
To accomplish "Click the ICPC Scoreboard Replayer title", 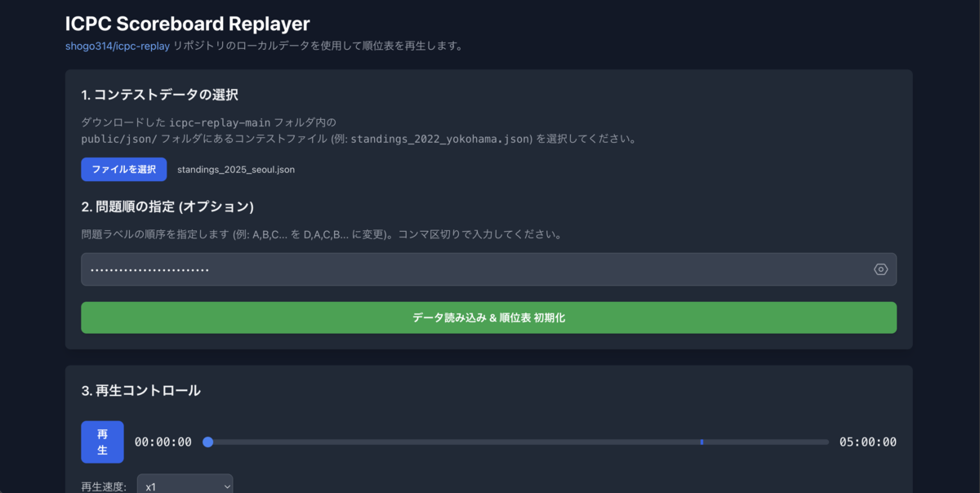I will pos(188,24).
